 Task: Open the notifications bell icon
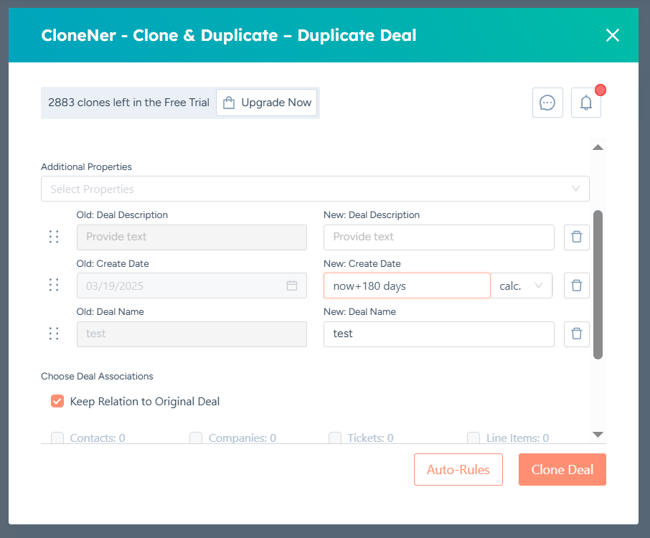pos(586,103)
